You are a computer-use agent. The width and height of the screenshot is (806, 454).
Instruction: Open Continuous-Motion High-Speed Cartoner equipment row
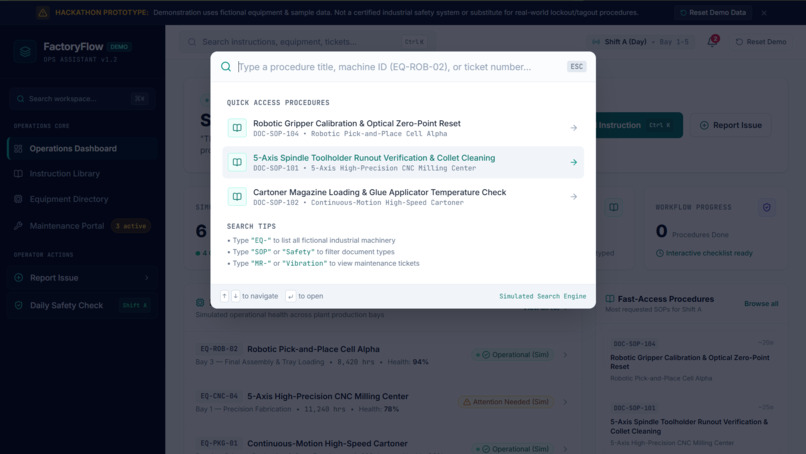(383, 444)
